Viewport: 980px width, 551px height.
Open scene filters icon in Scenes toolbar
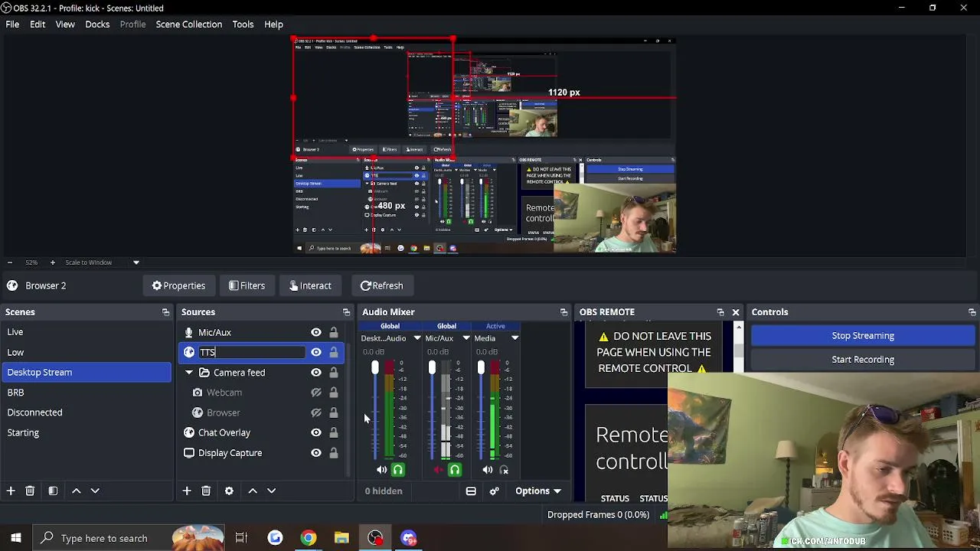[53, 491]
